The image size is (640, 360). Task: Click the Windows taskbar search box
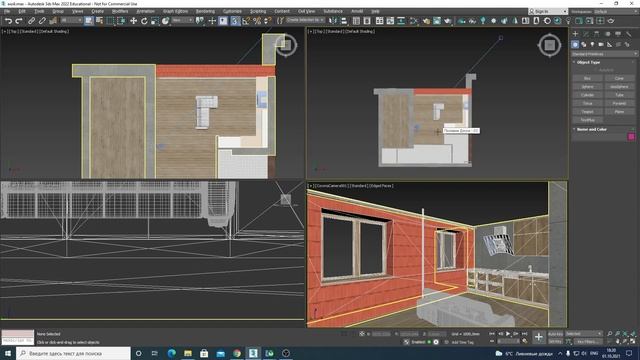(73, 353)
